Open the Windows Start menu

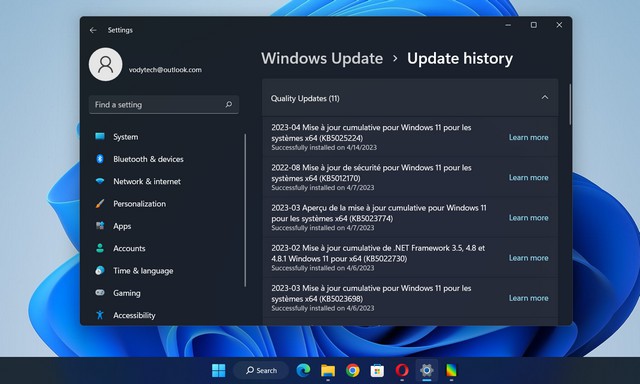[219, 371]
